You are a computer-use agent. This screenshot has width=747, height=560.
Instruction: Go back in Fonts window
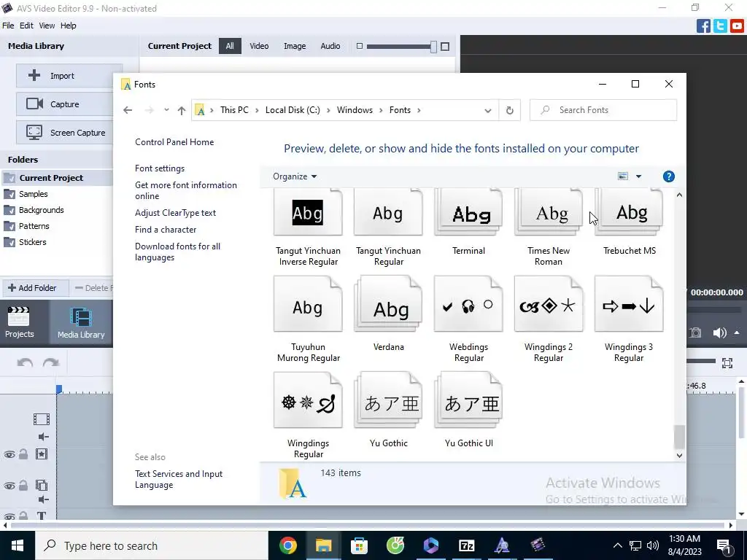pyautogui.click(x=128, y=110)
